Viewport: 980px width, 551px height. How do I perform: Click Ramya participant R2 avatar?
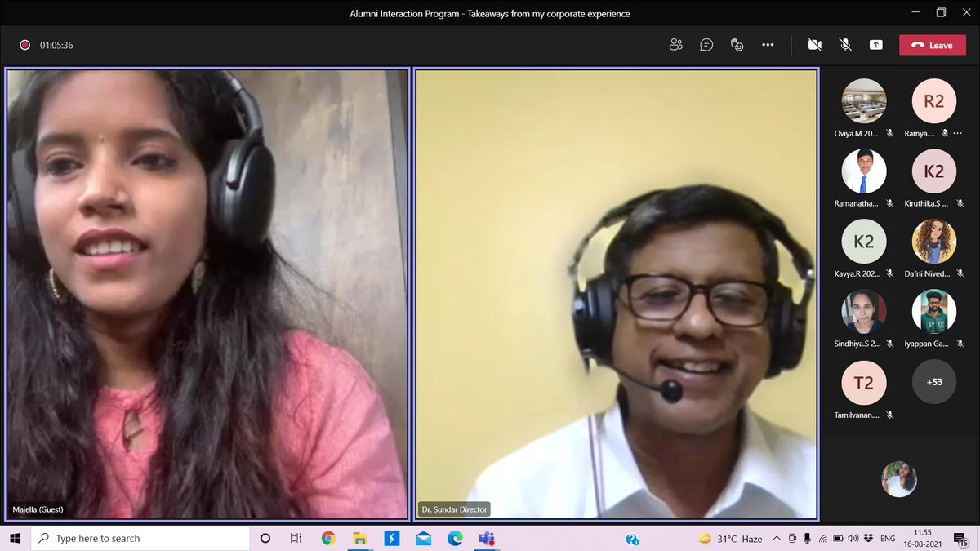[x=933, y=100]
